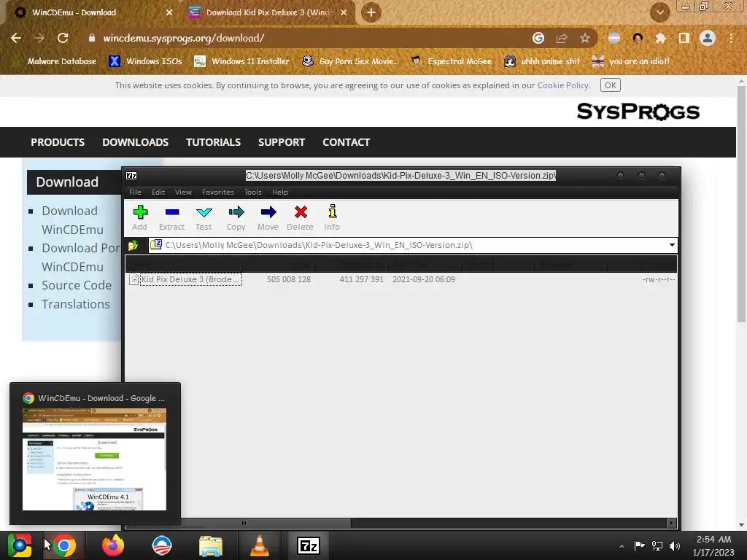Open SUPPORT in the site navigation
This screenshot has width=747, height=560.
[281, 142]
